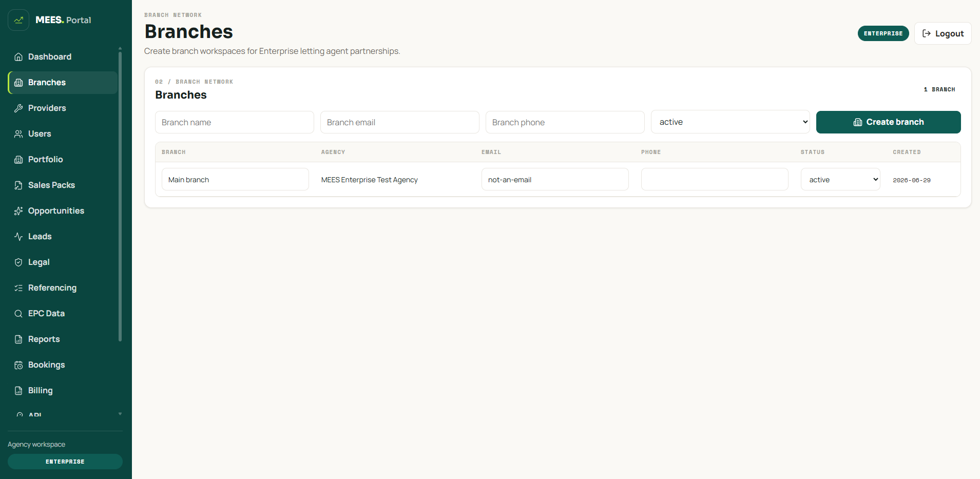Image resolution: width=980 pixels, height=479 pixels.
Task: Click the Users people icon
Action: click(x=18, y=134)
